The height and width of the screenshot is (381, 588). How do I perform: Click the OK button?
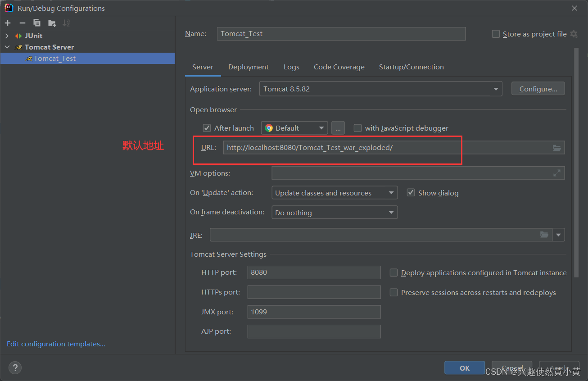[x=465, y=368]
